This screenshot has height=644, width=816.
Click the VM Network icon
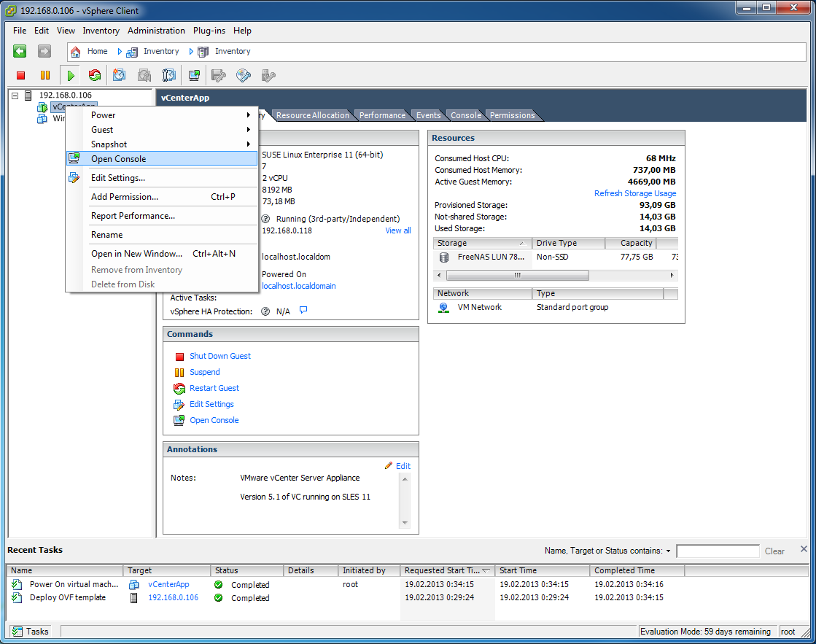pos(443,307)
